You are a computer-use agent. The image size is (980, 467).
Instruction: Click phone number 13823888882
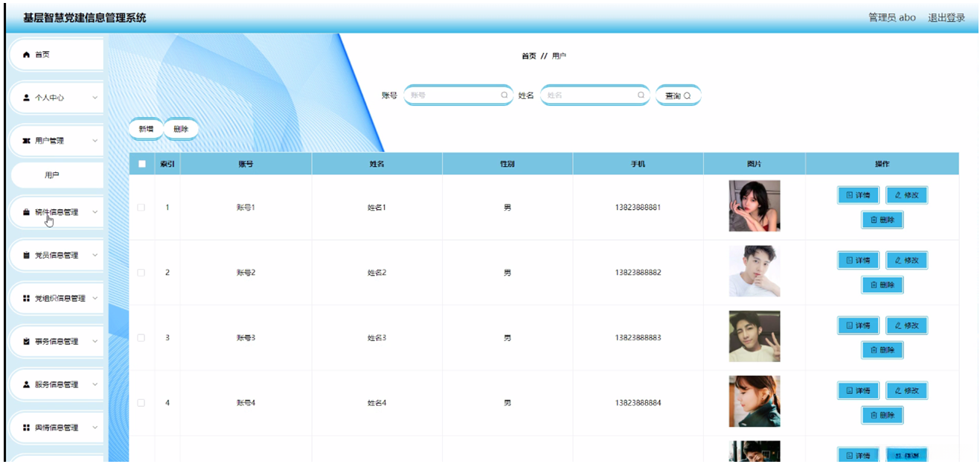638,273
